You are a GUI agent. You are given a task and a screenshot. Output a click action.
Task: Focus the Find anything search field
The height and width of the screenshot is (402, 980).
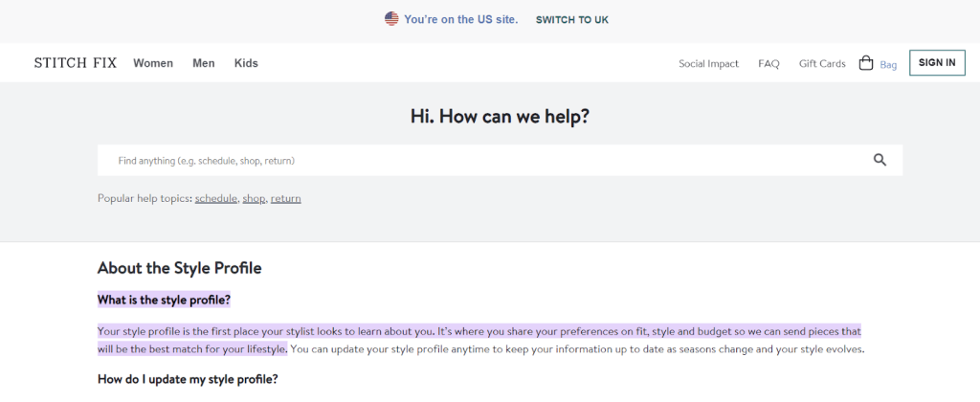pos(479,161)
